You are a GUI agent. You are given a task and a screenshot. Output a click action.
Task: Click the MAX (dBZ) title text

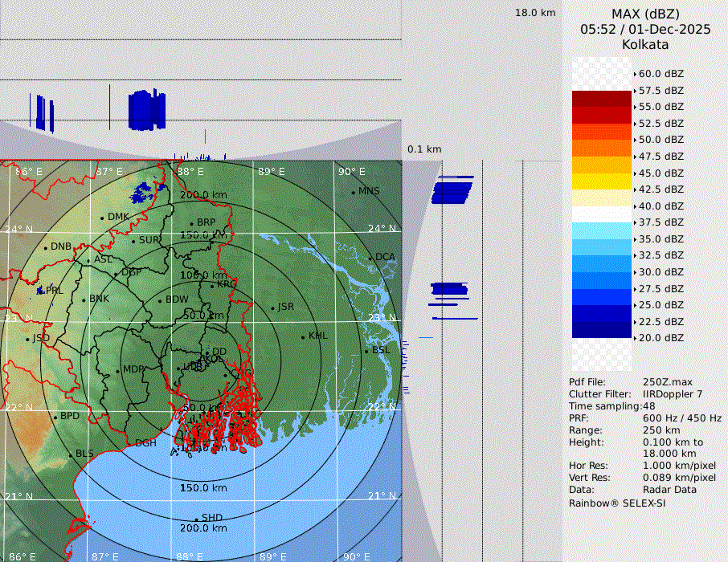point(644,14)
